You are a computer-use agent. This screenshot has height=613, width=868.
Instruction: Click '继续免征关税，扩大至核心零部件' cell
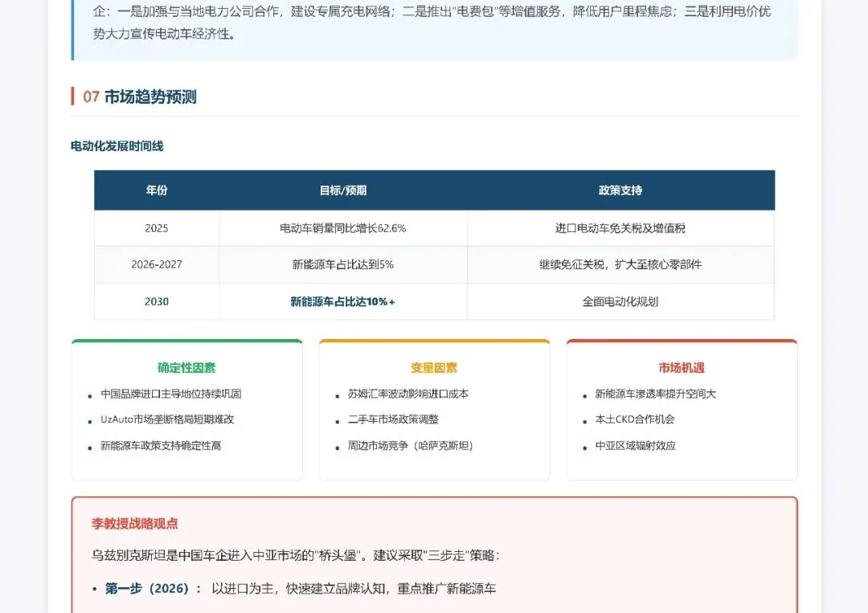620,264
